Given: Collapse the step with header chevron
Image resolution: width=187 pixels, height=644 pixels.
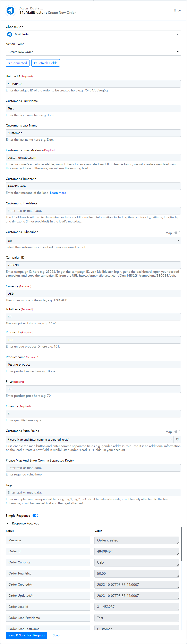Looking at the screenshot, I should click(180, 10).
